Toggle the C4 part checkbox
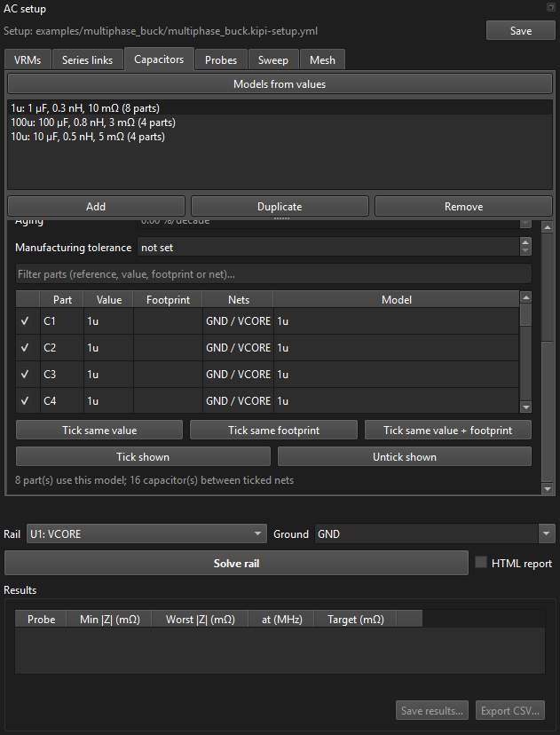Image resolution: width=560 pixels, height=735 pixels. [25, 400]
